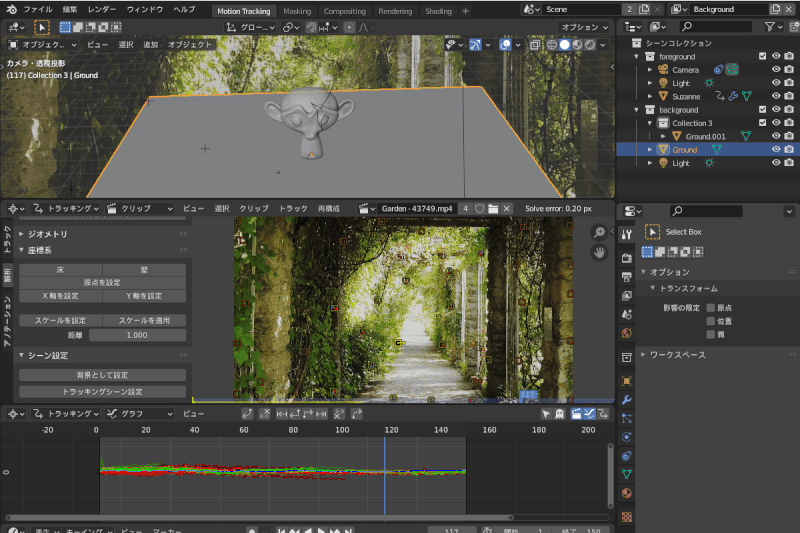Select the wireframe viewport shading icon
The width and height of the screenshot is (800, 533).
(552, 45)
